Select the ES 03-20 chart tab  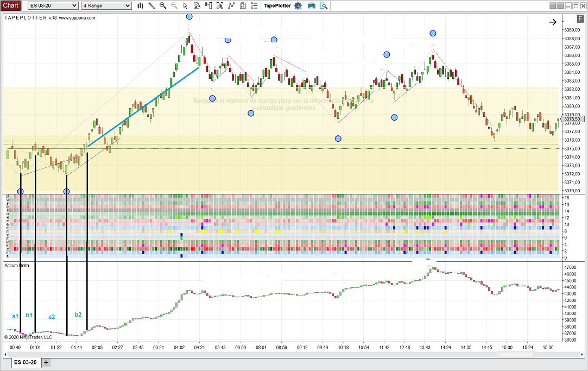[25, 362]
